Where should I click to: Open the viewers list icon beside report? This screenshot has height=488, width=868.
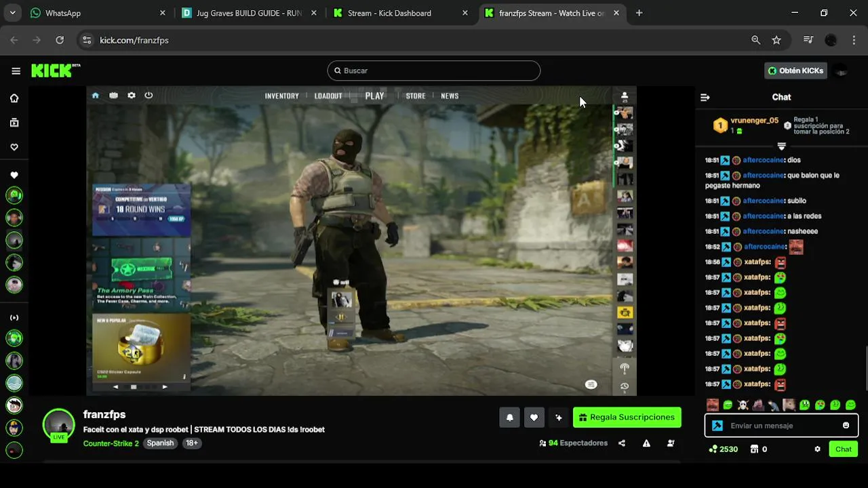671,443
